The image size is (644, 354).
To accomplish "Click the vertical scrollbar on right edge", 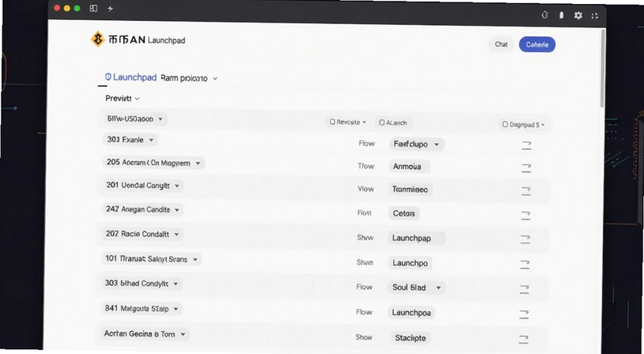I will pyautogui.click(x=602, y=68).
